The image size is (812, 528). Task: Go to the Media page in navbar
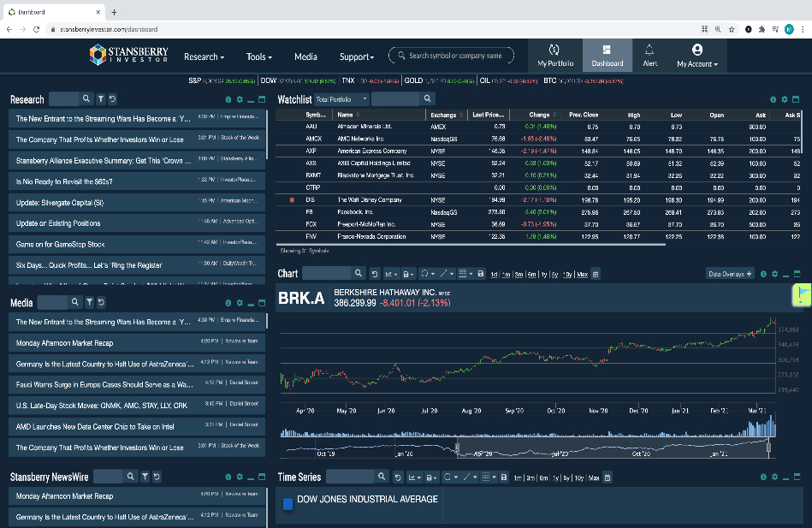tap(305, 57)
